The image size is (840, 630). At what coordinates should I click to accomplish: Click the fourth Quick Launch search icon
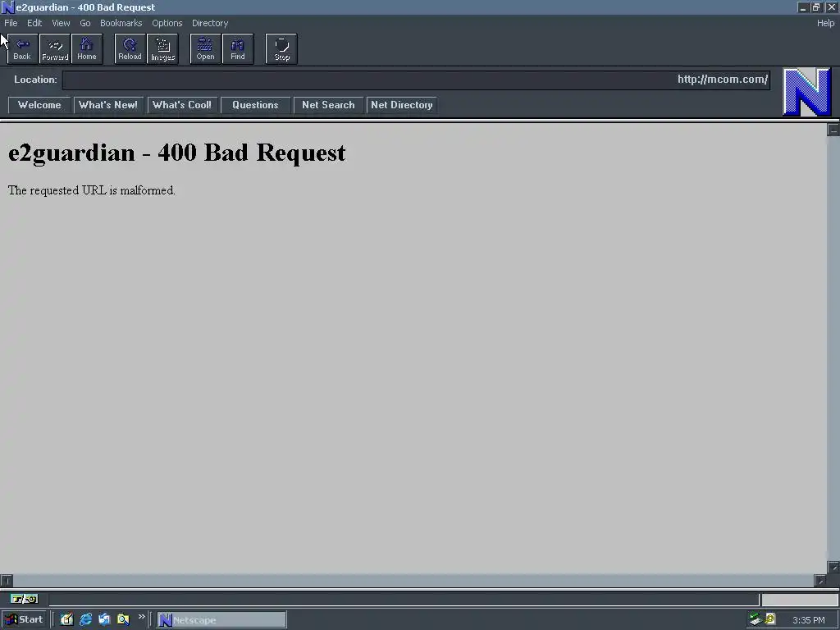(123, 620)
